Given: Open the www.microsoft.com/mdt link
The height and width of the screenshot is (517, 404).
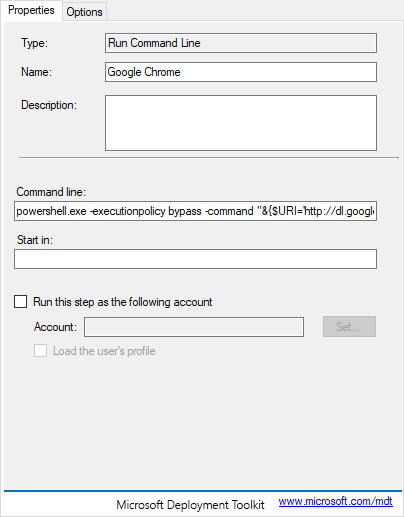Looking at the screenshot, I should pyautogui.click(x=336, y=501).
